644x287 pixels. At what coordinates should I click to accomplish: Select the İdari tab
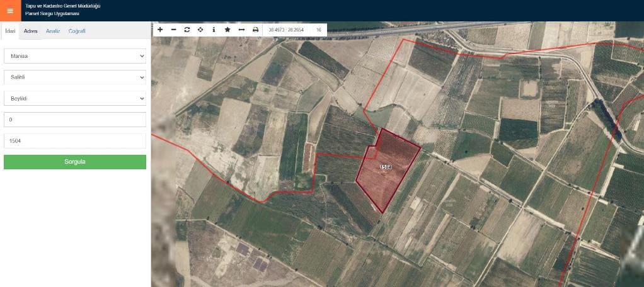point(10,31)
